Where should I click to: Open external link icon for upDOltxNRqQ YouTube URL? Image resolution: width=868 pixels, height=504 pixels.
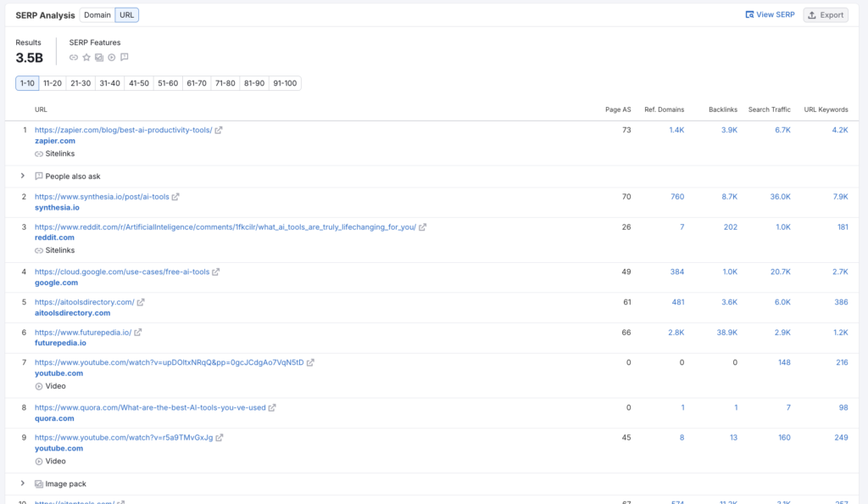click(310, 363)
